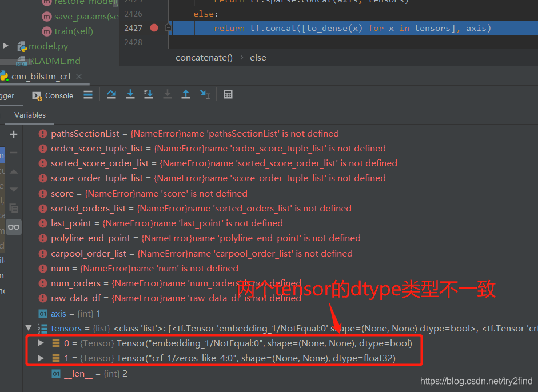Image resolution: width=538 pixels, height=392 pixels.
Task: Click the else breadcrumb link
Action: [x=258, y=57]
